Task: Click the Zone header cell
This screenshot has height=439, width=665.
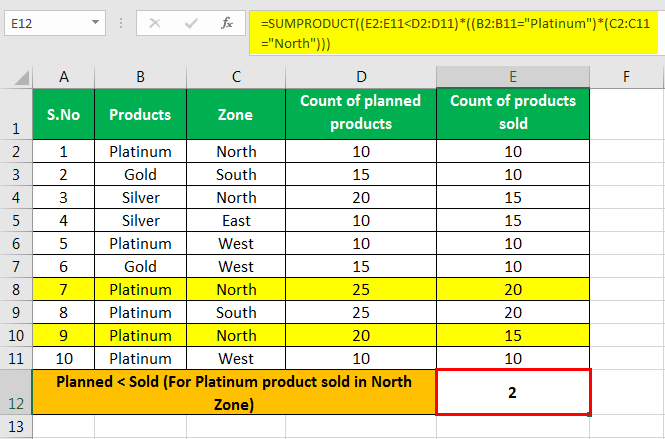Action: coord(236,114)
